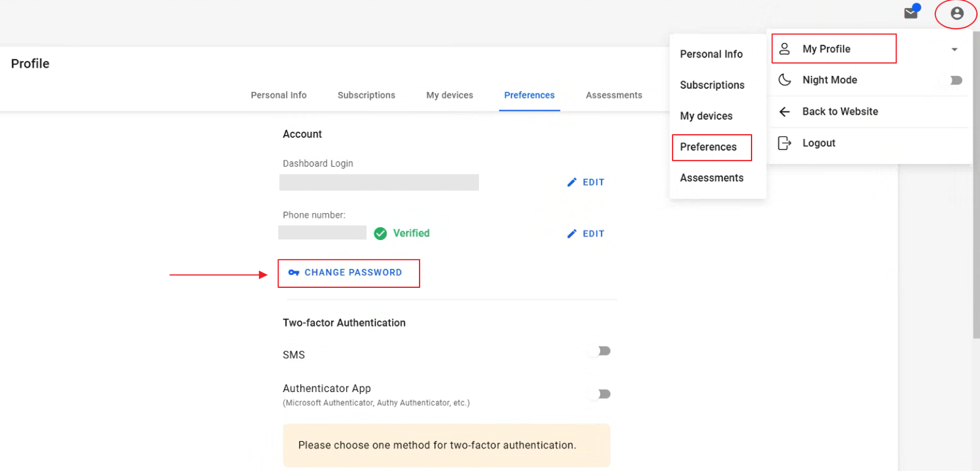Click the Dashboard Login value field
Image resolution: width=980 pixels, height=471 pixels.
(379, 183)
